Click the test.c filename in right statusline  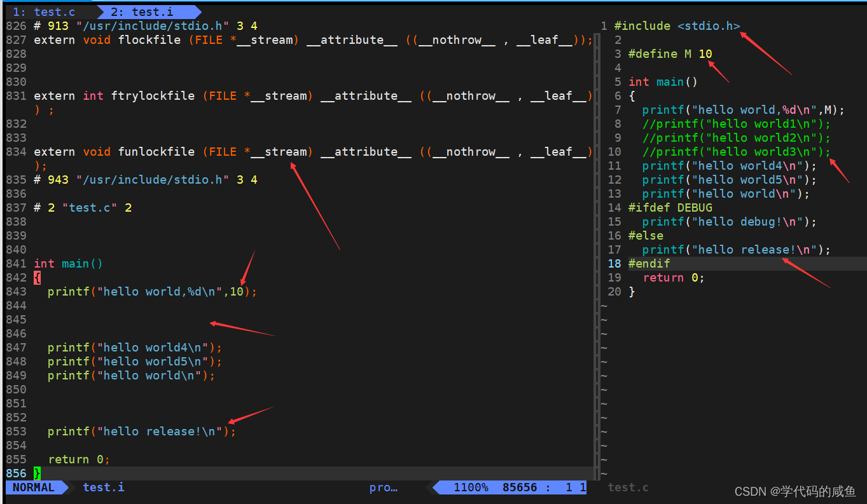[628, 487]
